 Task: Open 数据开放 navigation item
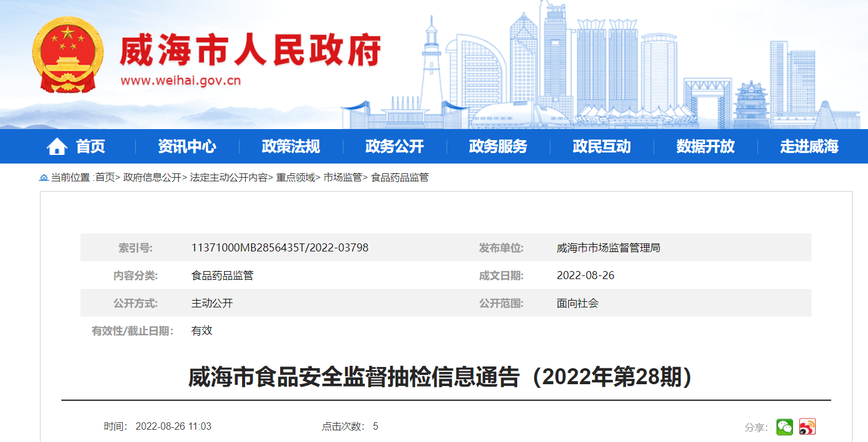705,146
